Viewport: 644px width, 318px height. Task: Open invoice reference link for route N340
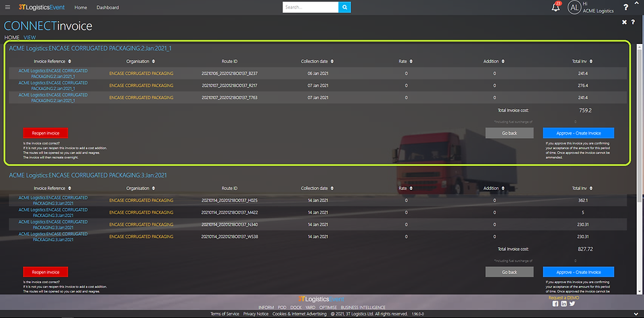click(x=53, y=224)
